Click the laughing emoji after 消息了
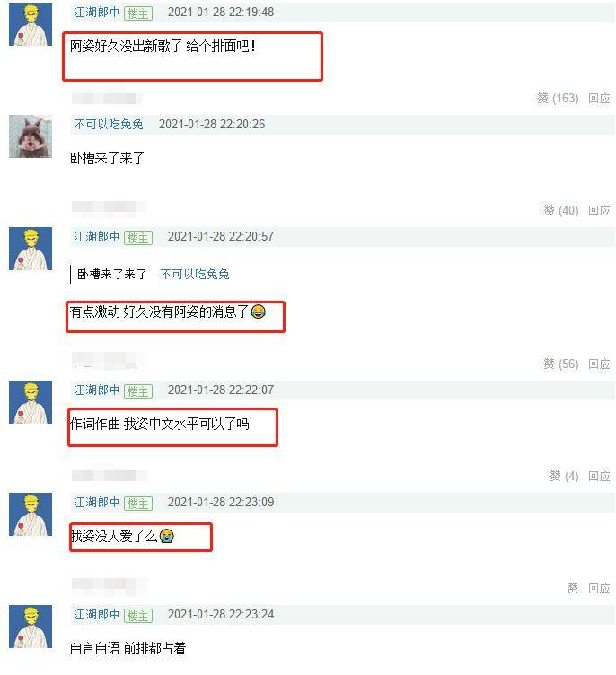Screen dimensions: 616x675 coord(258,311)
